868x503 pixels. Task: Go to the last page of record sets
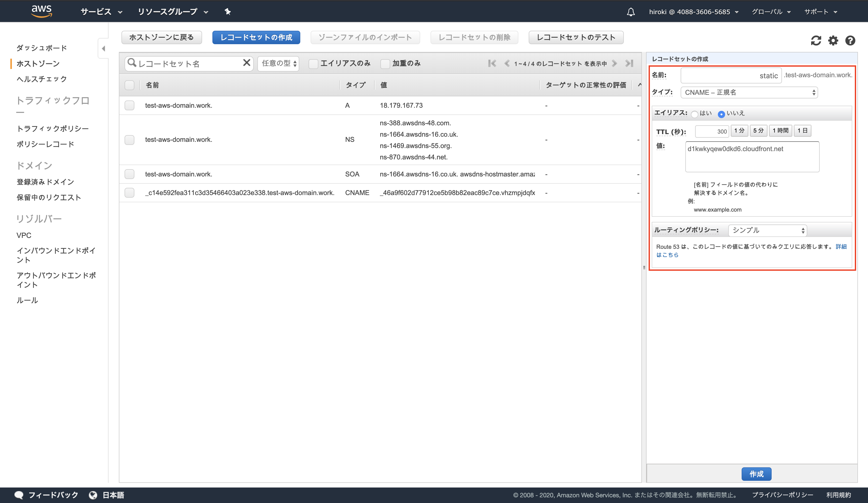click(629, 63)
